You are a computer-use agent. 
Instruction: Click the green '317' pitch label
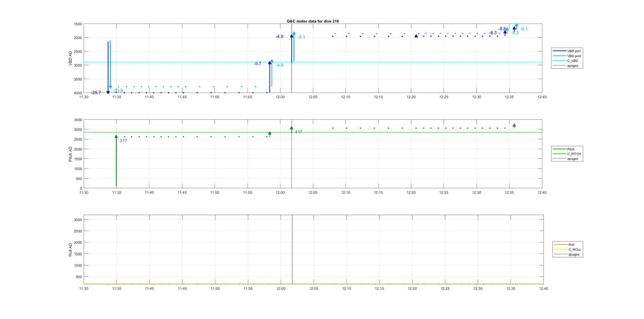point(123,141)
